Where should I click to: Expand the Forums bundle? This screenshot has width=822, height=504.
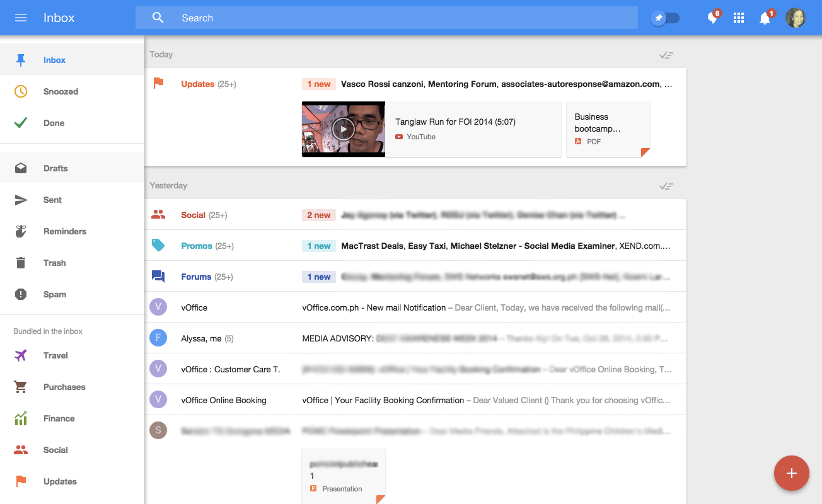[415, 277]
